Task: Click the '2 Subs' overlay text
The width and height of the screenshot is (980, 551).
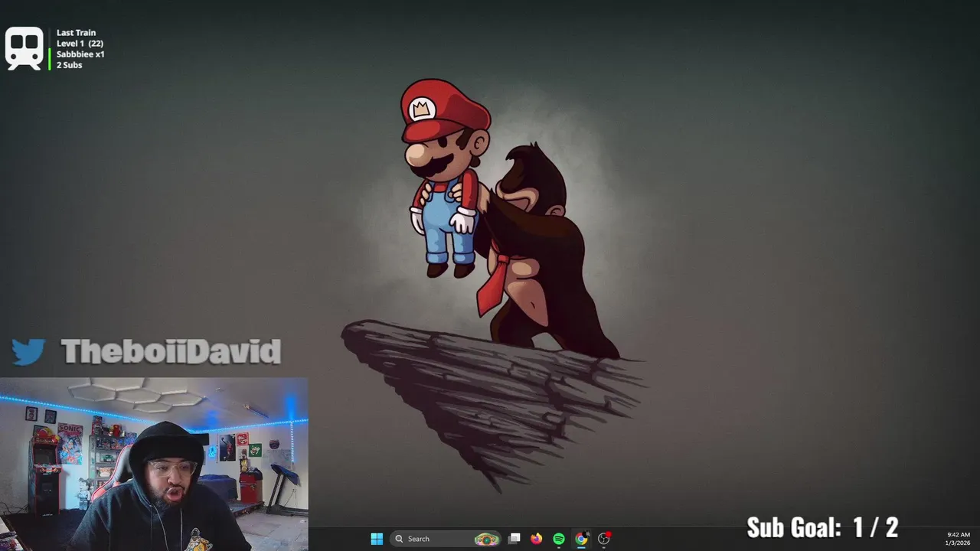Action: (x=69, y=65)
